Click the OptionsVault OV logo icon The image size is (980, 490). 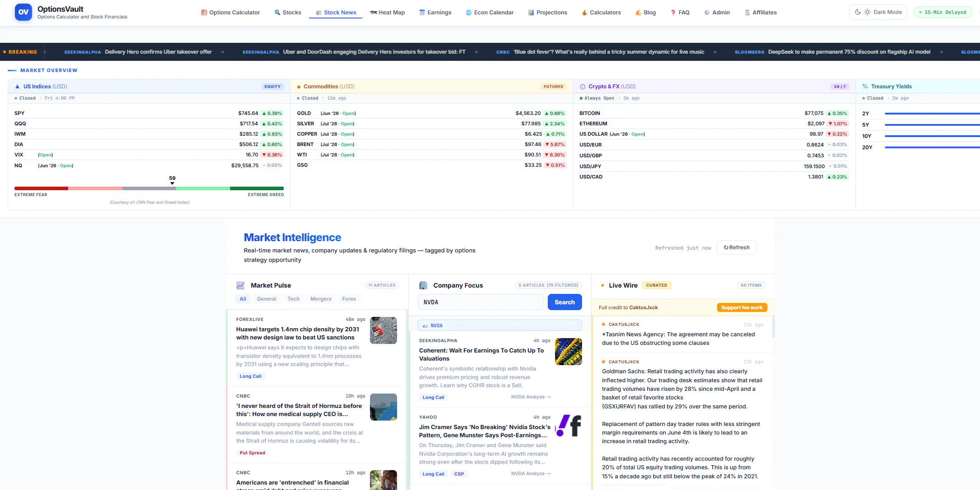(23, 12)
